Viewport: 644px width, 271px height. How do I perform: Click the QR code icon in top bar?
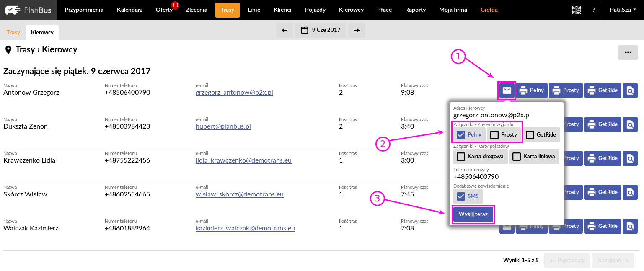[576, 10]
